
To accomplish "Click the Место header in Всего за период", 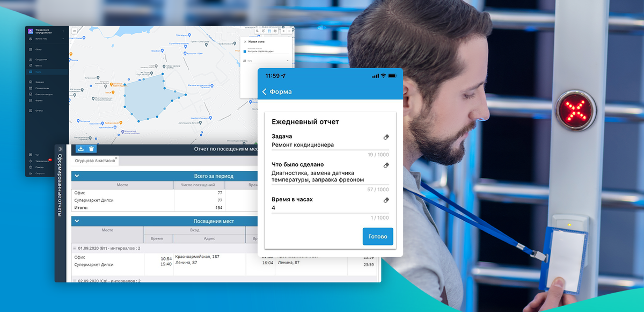I will [122, 185].
